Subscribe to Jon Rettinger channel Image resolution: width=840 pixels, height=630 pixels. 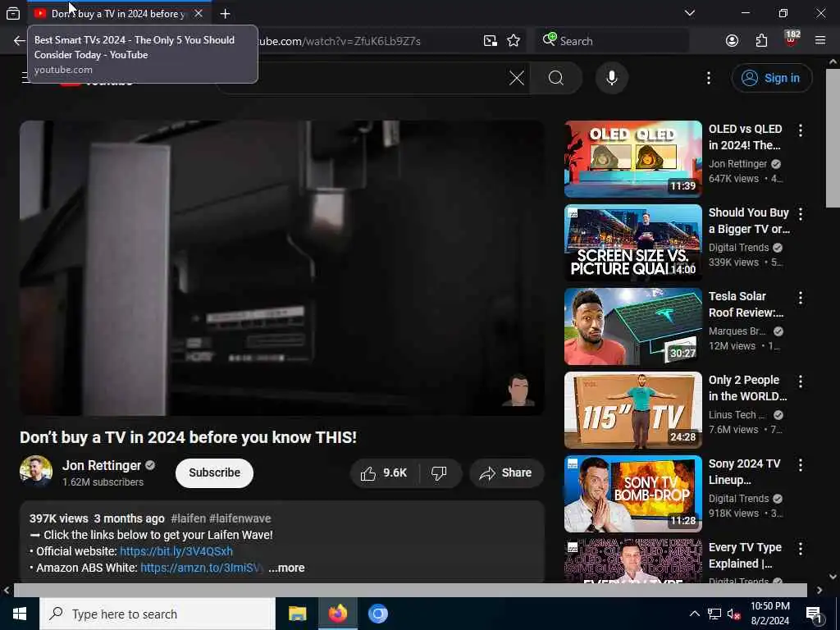click(x=214, y=473)
